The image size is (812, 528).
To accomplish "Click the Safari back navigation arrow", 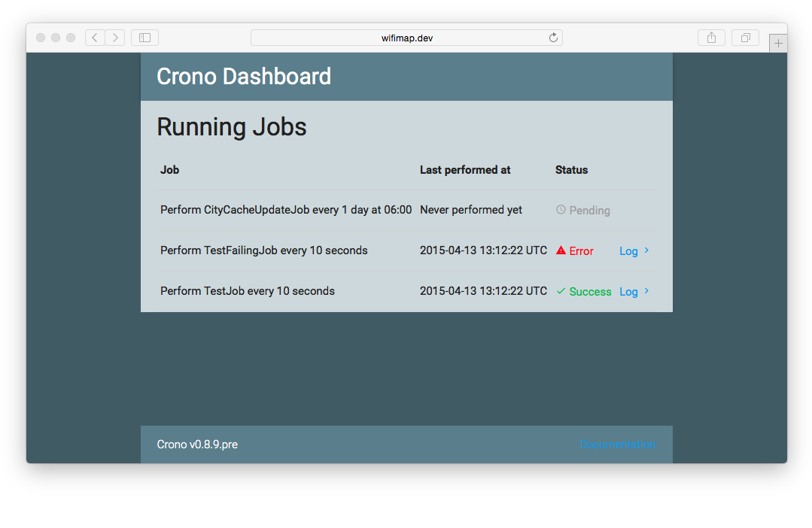I will [95, 38].
